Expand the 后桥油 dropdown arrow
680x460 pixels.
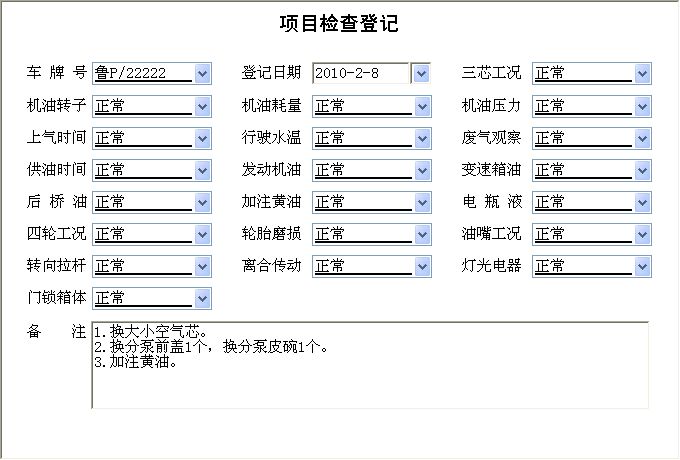click(x=203, y=202)
